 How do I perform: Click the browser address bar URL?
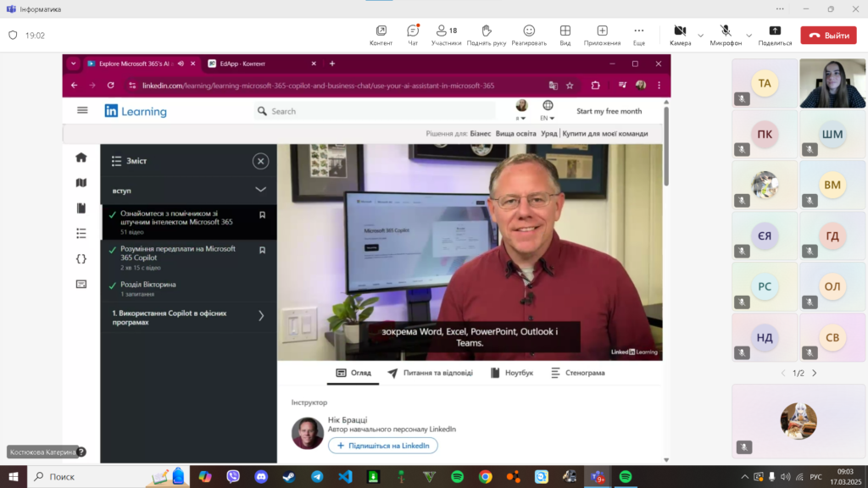pos(319,86)
